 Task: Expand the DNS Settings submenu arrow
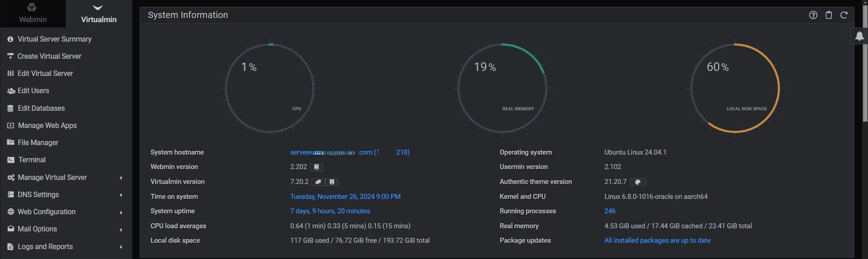tap(121, 195)
